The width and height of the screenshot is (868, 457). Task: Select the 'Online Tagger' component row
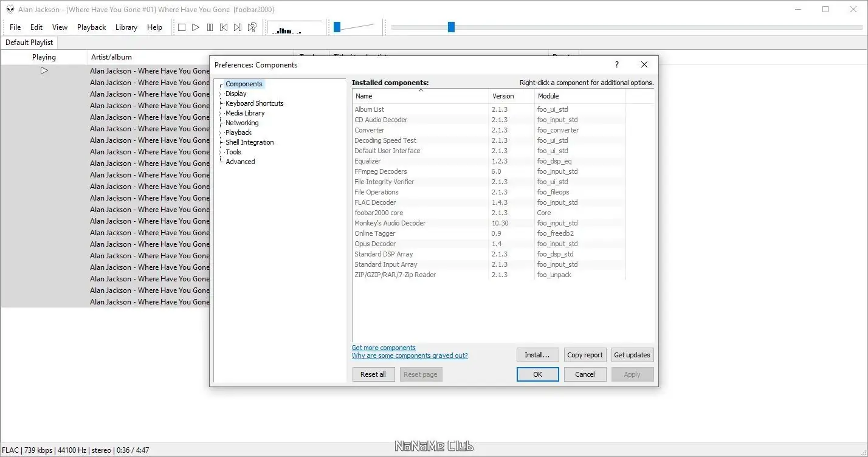[489, 233]
